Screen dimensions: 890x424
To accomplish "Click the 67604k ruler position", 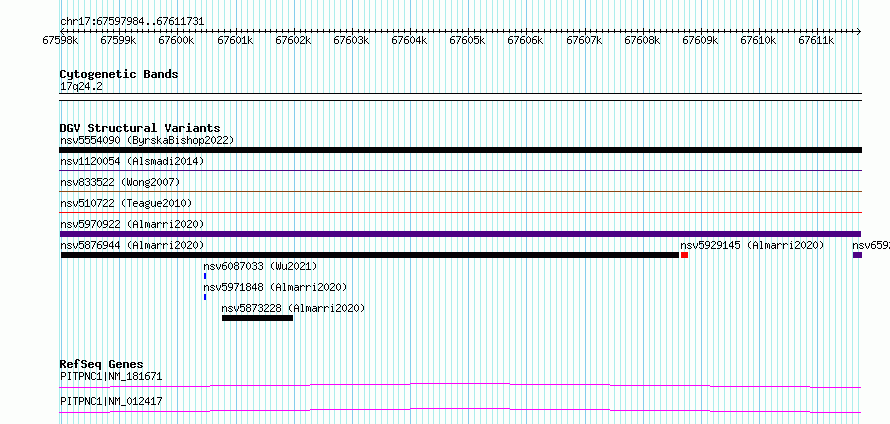I will 410,40.
